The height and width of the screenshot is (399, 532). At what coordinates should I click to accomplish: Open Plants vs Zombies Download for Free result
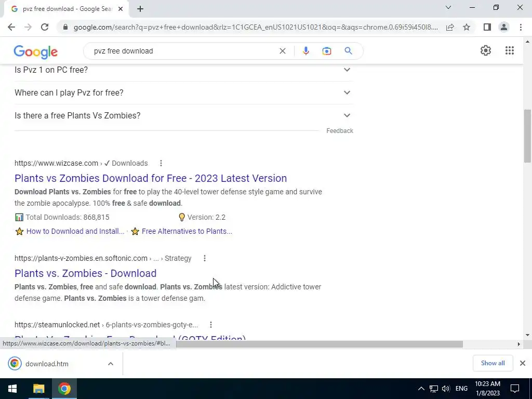click(x=151, y=178)
